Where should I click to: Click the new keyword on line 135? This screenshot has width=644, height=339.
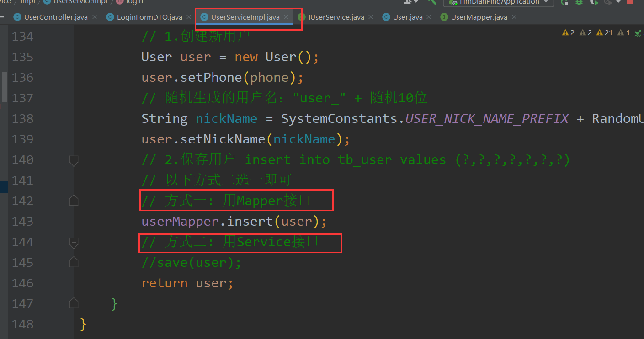246,57
